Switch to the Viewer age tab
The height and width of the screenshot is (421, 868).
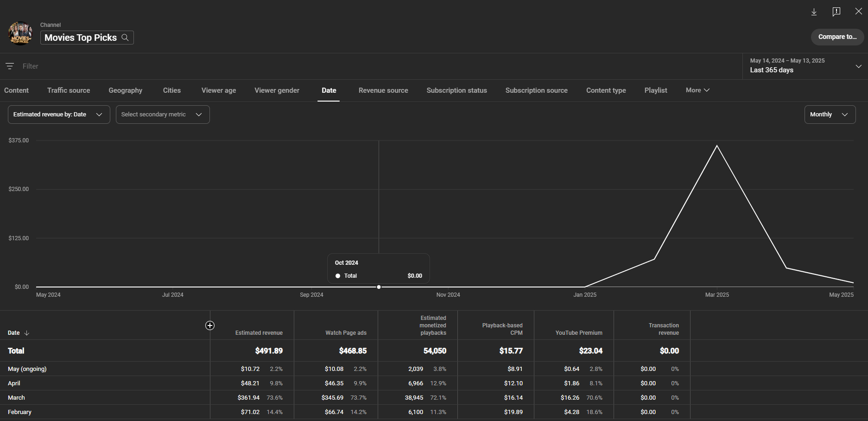[219, 90]
